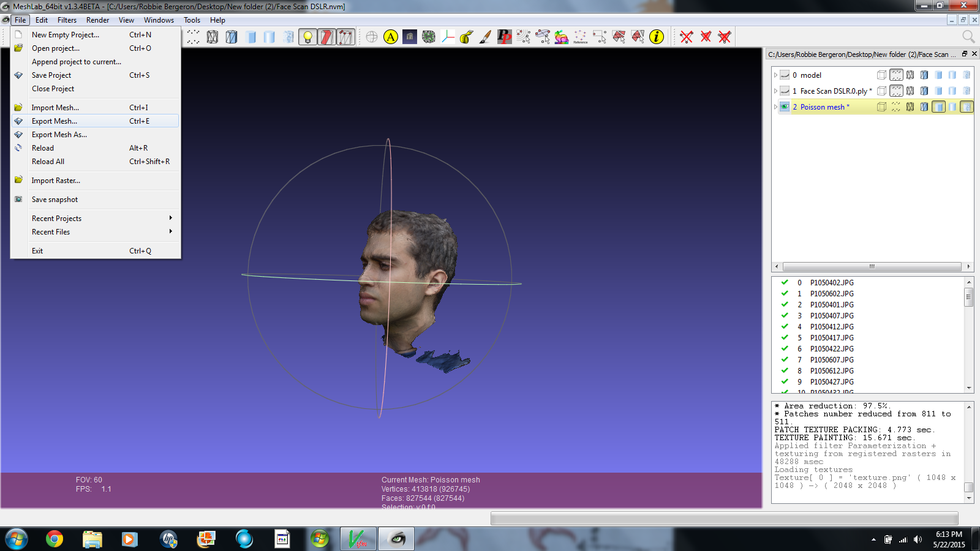Delete selected faces with middle red X

pos(706,37)
